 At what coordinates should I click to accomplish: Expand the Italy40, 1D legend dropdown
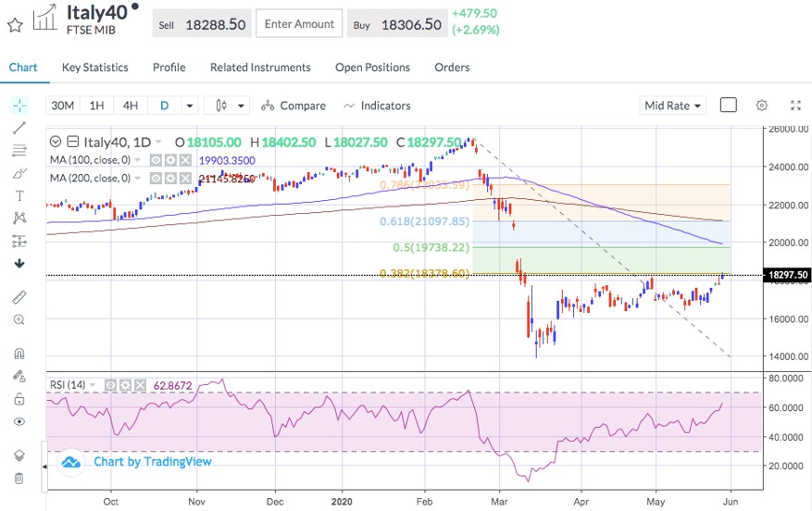click(158, 142)
